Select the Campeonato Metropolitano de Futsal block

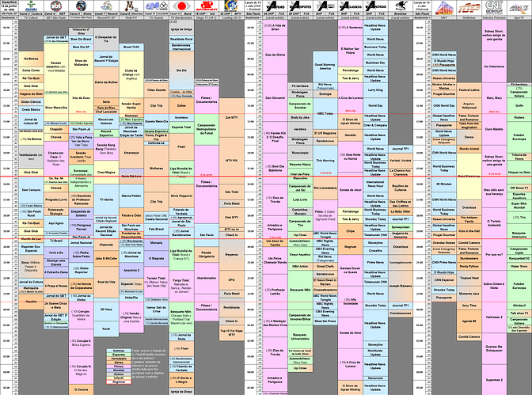[207, 129]
